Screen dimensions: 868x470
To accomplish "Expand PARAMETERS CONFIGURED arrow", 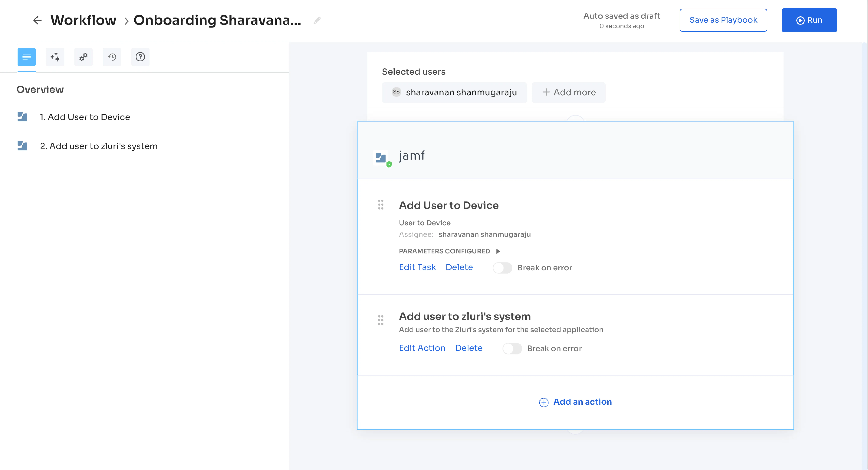I will pos(498,251).
